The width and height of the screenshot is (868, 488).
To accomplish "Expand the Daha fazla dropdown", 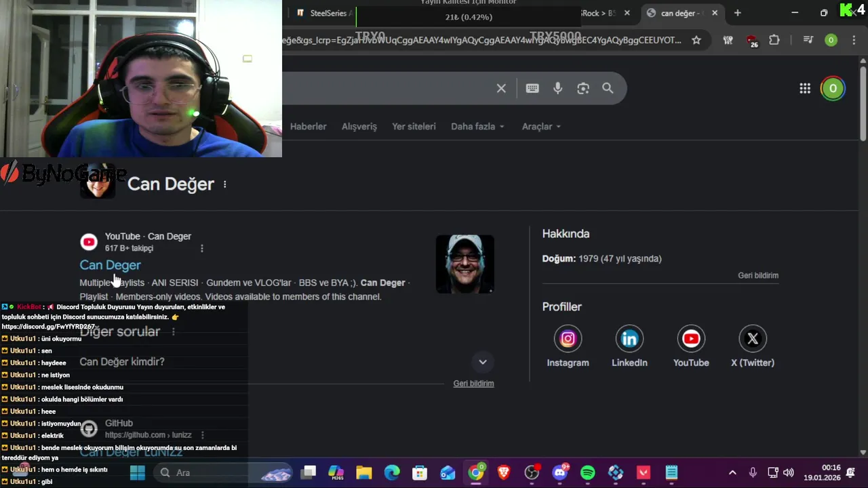I will click(x=477, y=127).
